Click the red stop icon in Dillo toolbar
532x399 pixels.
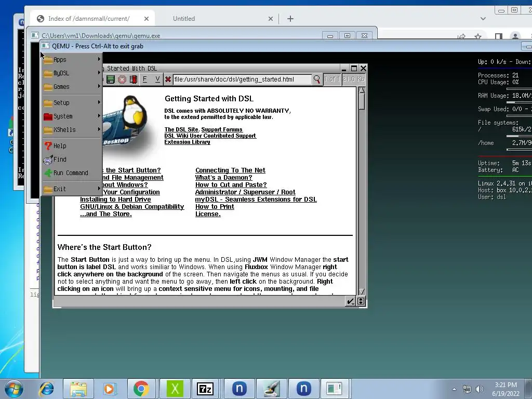[122, 79]
